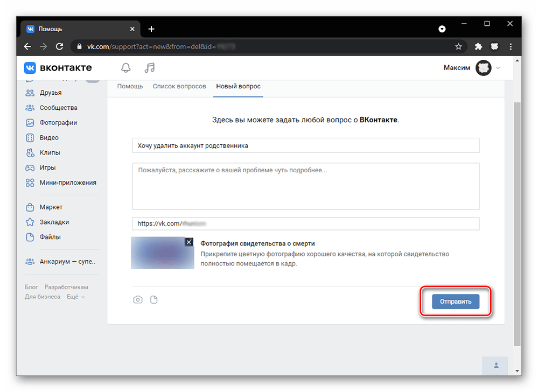Click the site lock padlock icon
This screenshot has height=392, width=538.
(80, 47)
